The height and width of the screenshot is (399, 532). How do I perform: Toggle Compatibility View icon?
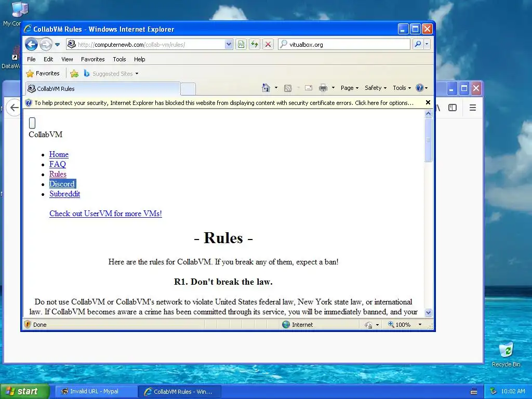[241, 44]
